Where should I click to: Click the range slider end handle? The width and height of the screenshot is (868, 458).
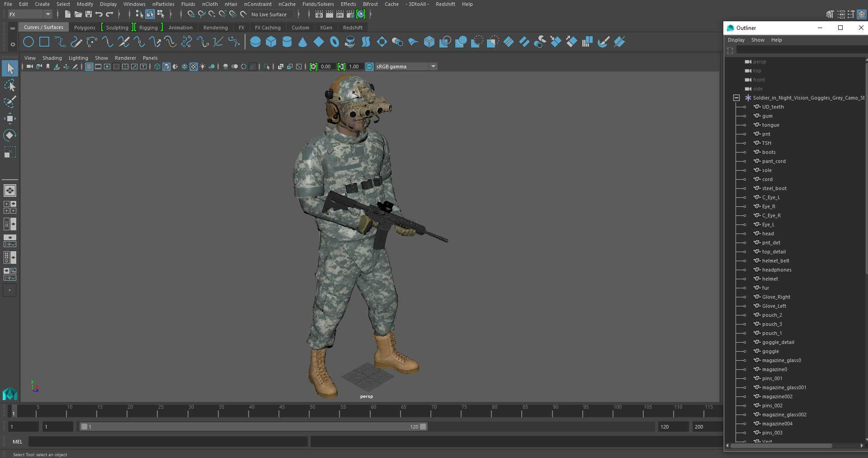(x=423, y=427)
